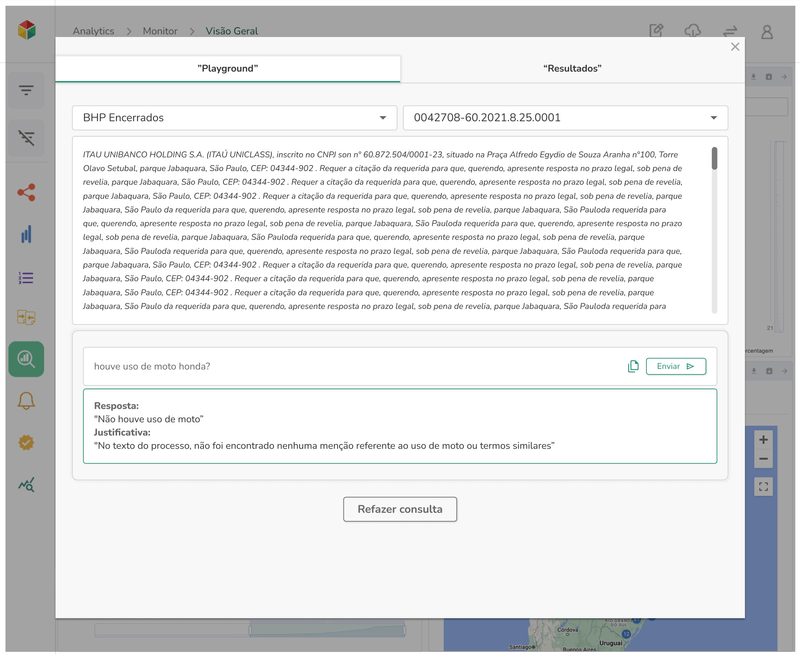
Task: Expand the BHP Encerrados dropdown
Action: tap(234, 118)
